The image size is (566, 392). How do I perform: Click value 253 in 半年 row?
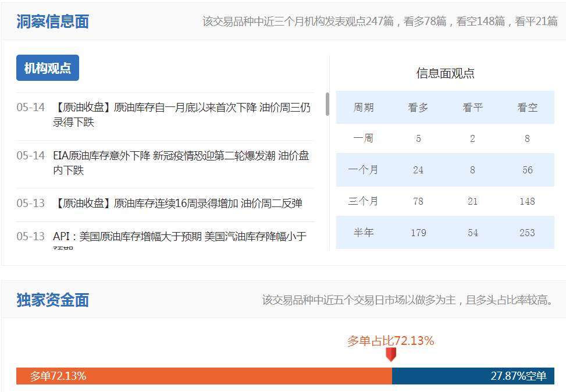pos(528,233)
